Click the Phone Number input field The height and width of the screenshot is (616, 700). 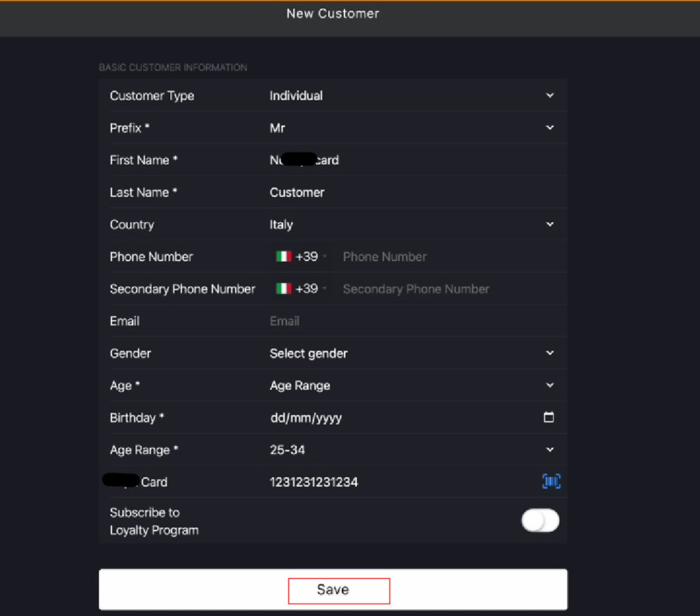coord(451,256)
